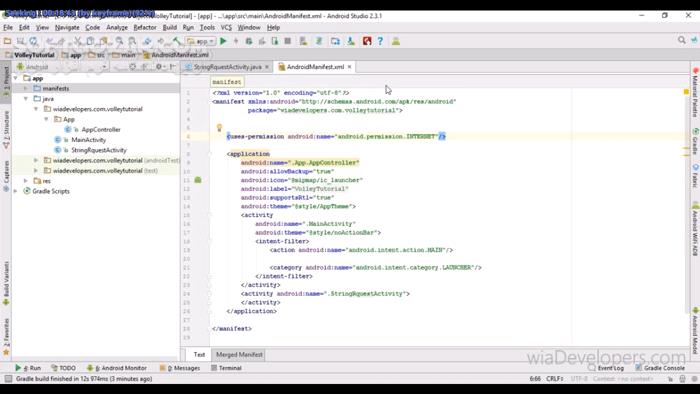Click the Replace toolbar icon
Viewport: 700px width, 394px height.
[133, 41]
